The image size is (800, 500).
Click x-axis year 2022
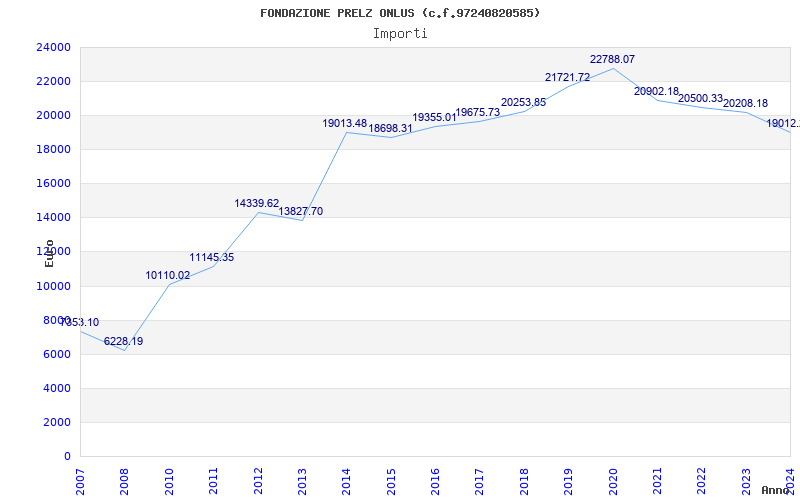(702, 481)
